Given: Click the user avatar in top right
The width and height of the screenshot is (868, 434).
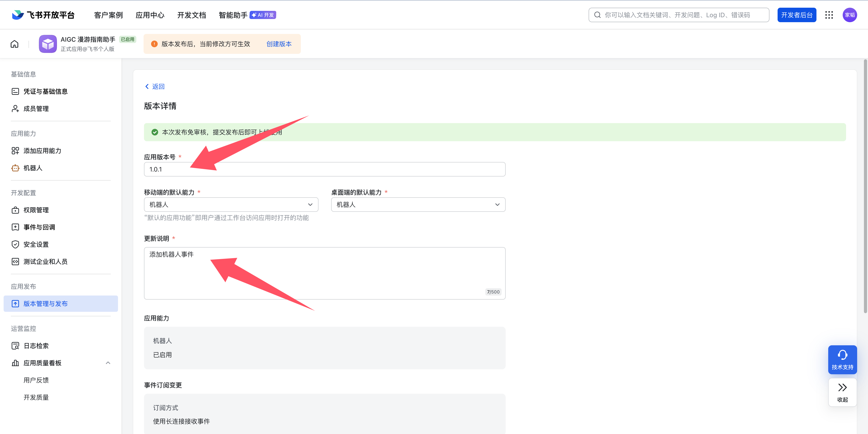Looking at the screenshot, I should [x=849, y=15].
